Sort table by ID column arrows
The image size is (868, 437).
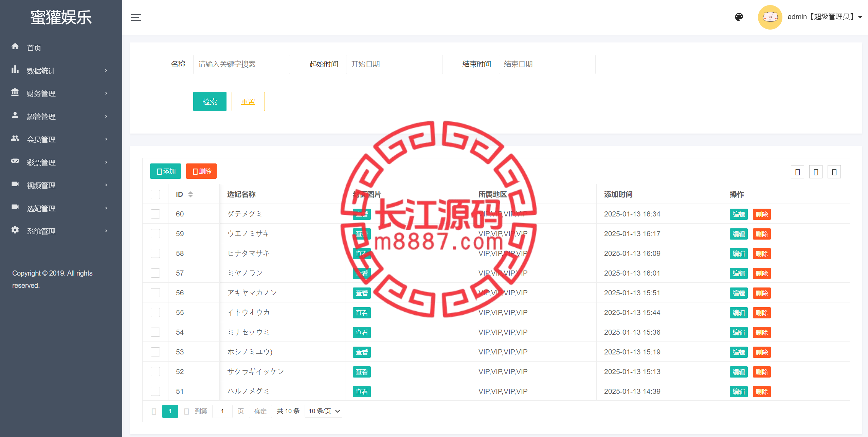click(x=191, y=194)
